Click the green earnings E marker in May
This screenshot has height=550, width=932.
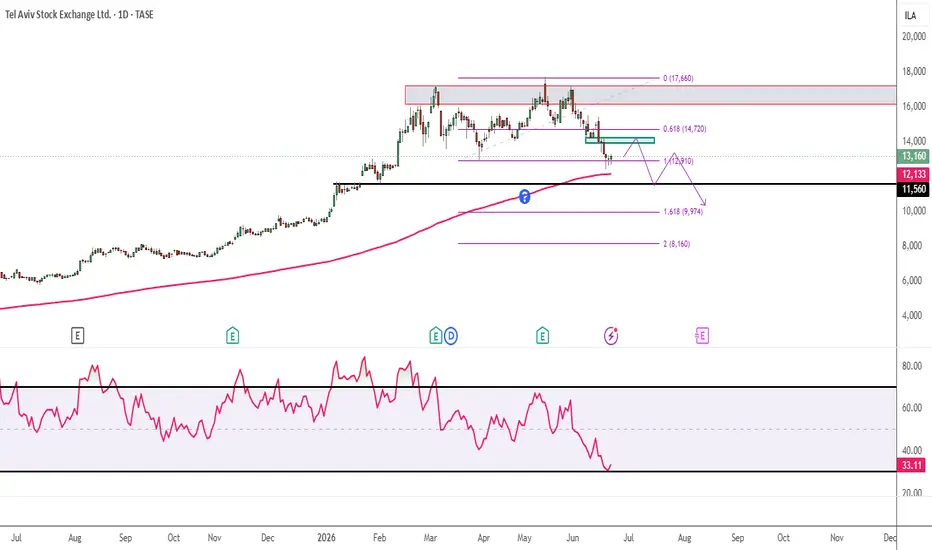pos(542,336)
